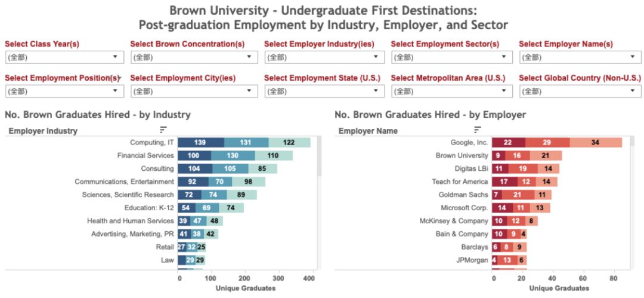644x298 pixels.
Task: Open the Select Class Year(s) dropdown
Action: pyautogui.click(x=64, y=57)
